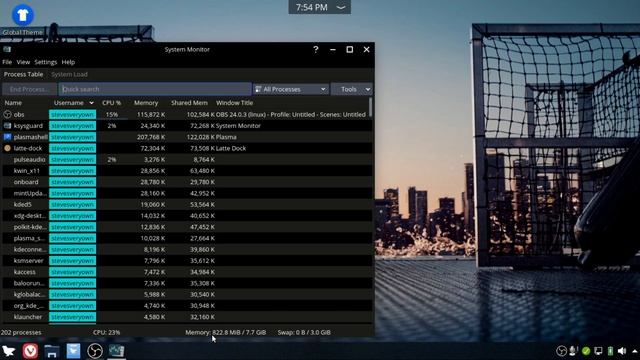Screen dimensions: 640x360
Task: Select the kded5 process row
Action: coord(187,204)
